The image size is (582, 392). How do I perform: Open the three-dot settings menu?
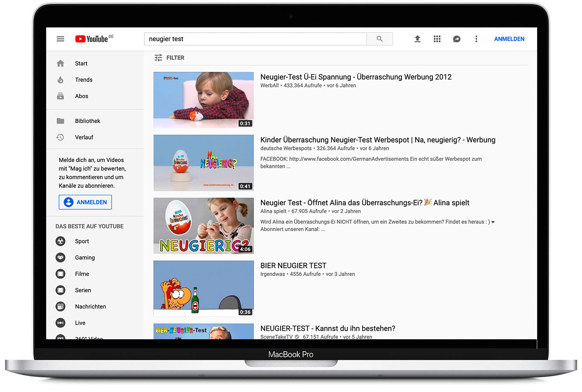pos(476,39)
